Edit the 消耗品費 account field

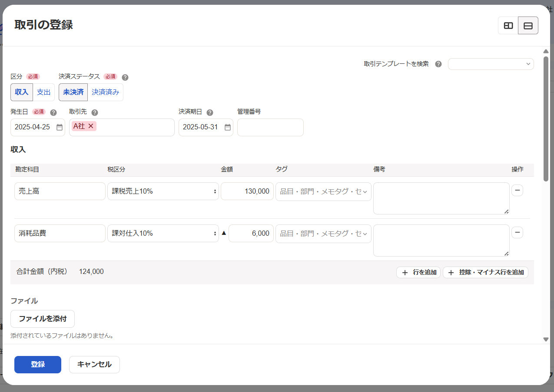pos(60,233)
